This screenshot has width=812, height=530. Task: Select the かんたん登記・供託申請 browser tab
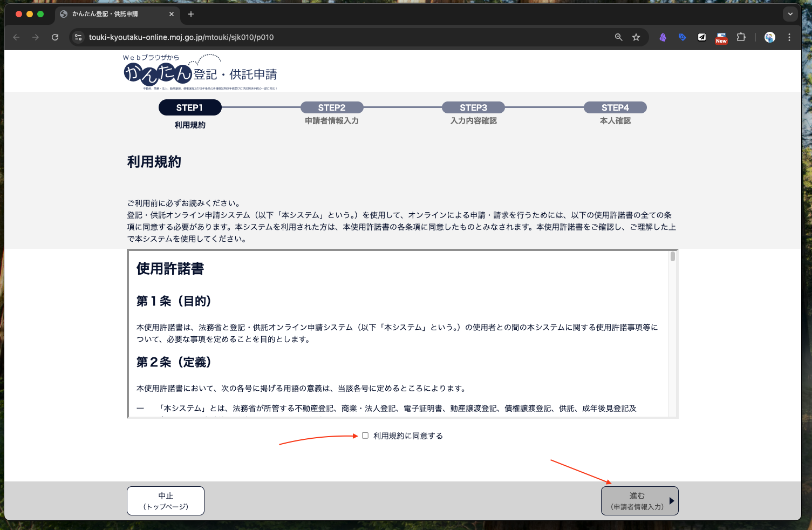click(108, 14)
